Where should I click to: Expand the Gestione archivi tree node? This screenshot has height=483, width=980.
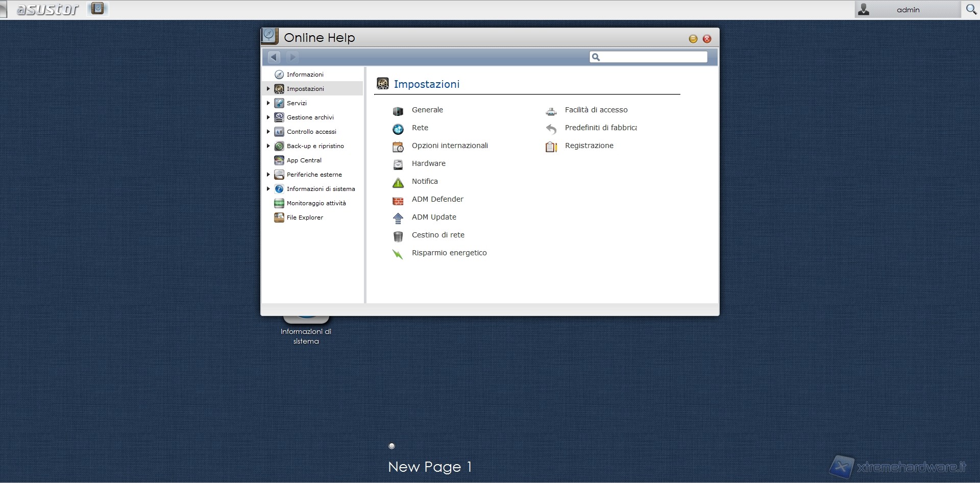pos(268,117)
